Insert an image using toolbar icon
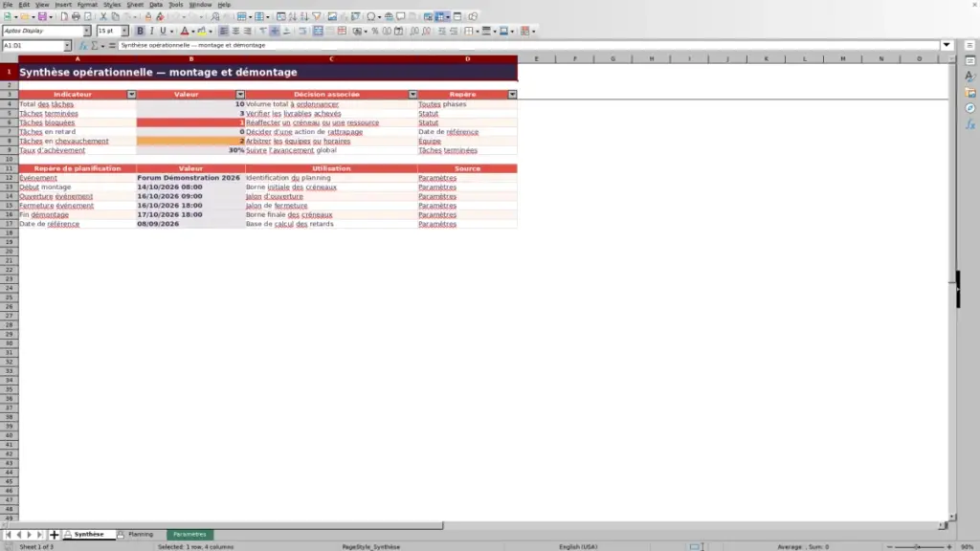Viewport: 980px width, 551px height. [332, 17]
